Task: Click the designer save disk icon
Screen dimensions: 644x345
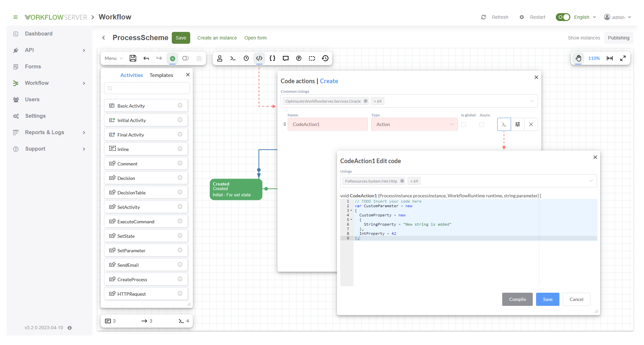Action: click(133, 58)
